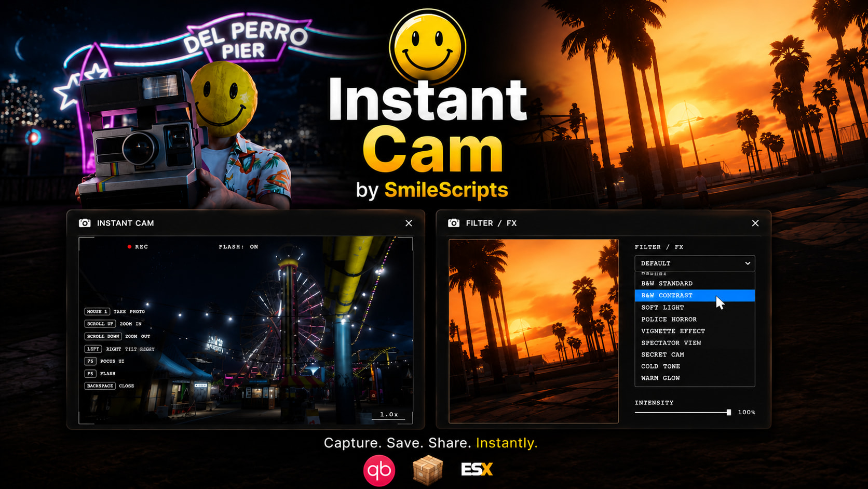Choose the SECRET CAM filter
The height and width of the screenshot is (489, 868).
point(695,354)
